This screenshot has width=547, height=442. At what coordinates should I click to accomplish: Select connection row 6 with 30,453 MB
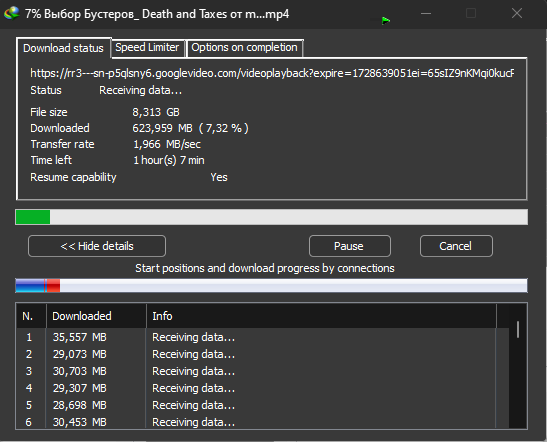(x=256, y=421)
